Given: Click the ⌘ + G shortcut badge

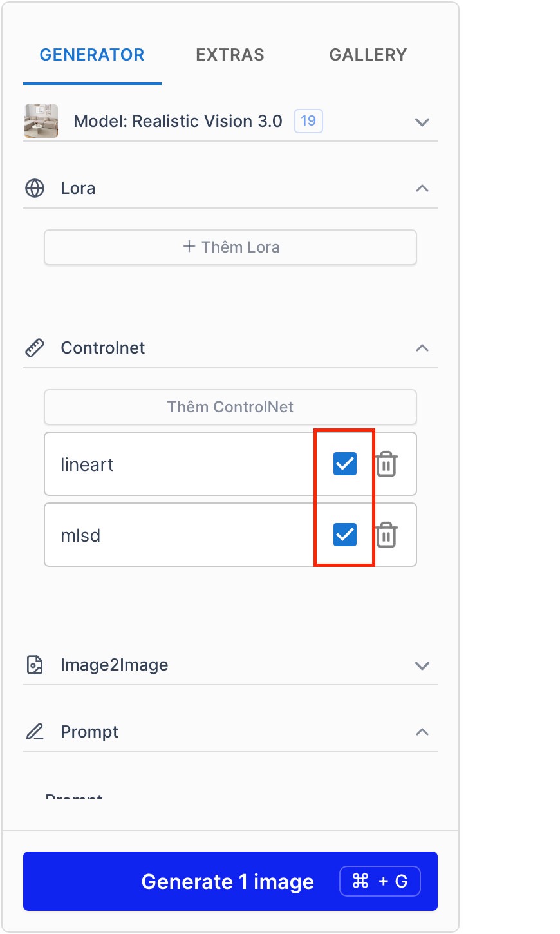Looking at the screenshot, I should [x=380, y=881].
